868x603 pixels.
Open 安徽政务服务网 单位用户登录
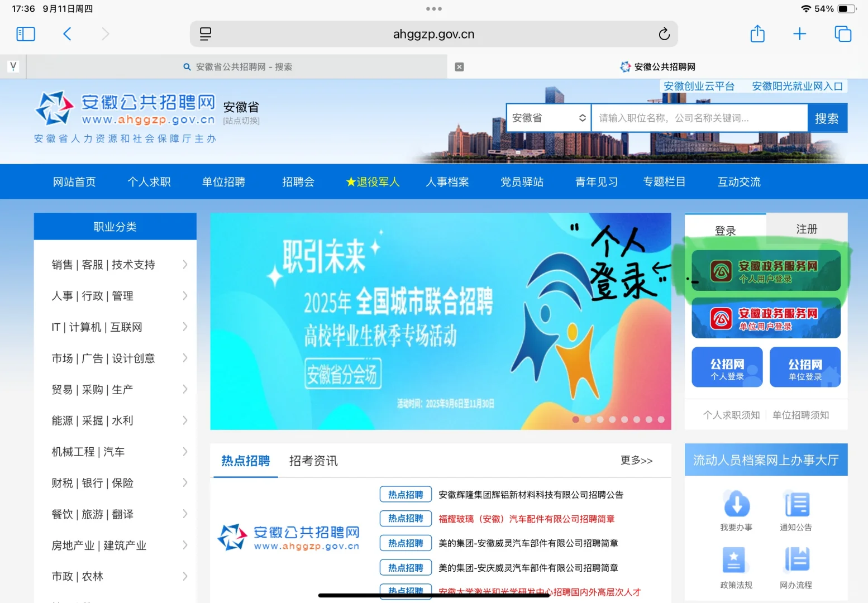(x=766, y=318)
